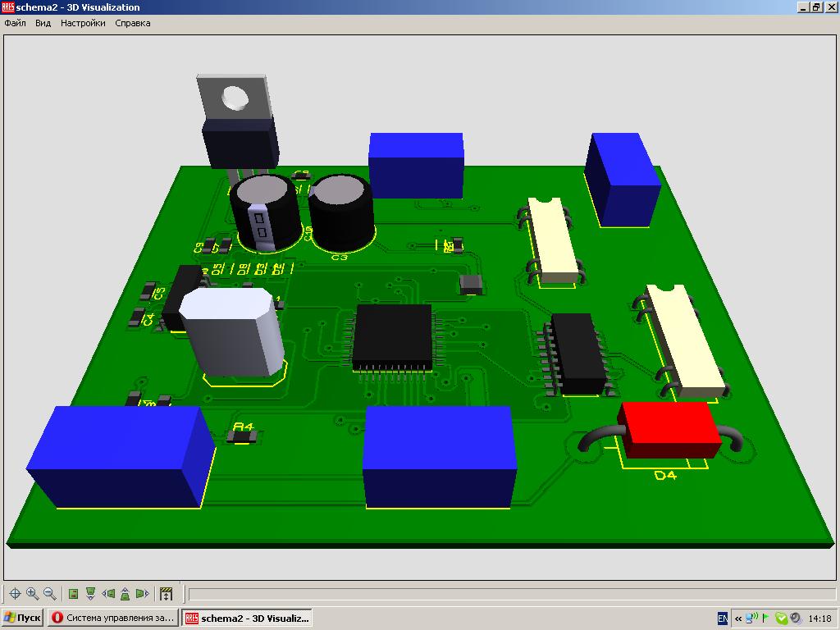Open the EN language indicator
840x630 pixels.
(x=723, y=618)
